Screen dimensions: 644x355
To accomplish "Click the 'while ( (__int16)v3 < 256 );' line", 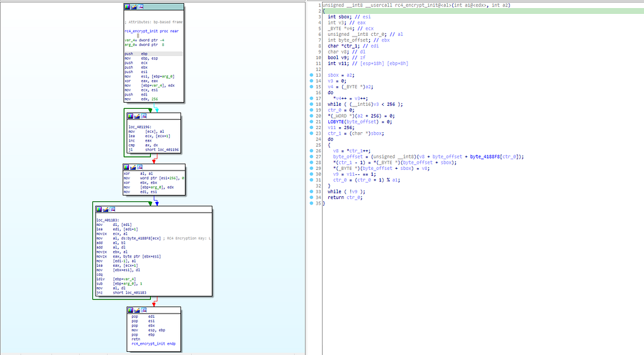I will click(x=365, y=104).
